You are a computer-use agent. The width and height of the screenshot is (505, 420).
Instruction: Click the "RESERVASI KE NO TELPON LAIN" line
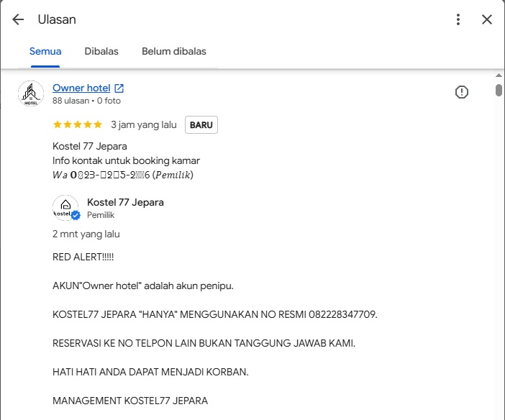pos(204,343)
